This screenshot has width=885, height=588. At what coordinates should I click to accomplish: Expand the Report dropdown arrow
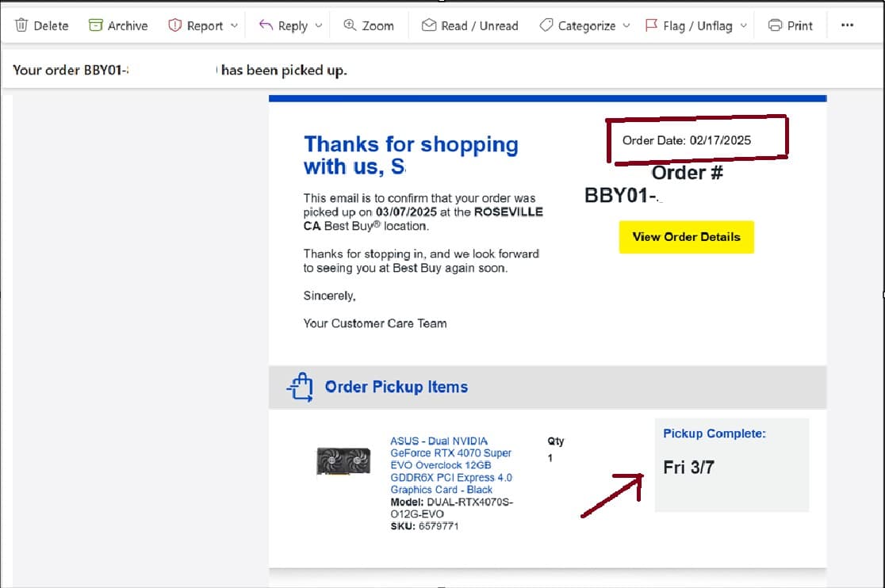click(x=234, y=25)
